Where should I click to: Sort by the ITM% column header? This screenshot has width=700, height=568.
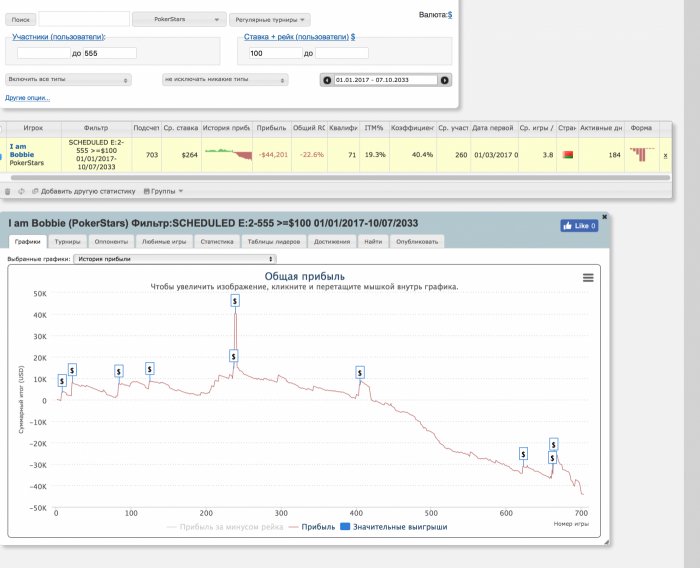click(374, 128)
